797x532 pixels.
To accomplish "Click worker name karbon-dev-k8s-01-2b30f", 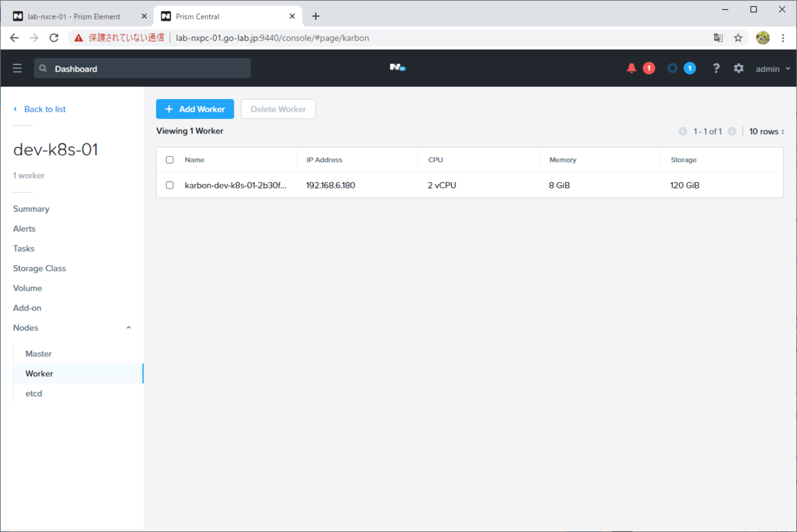I will (x=236, y=185).
